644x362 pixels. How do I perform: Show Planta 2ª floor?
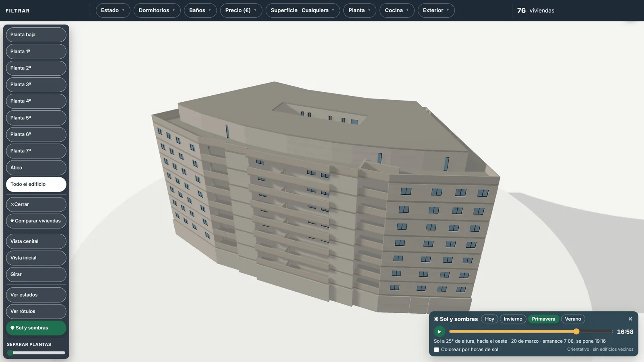[x=36, y=68]
